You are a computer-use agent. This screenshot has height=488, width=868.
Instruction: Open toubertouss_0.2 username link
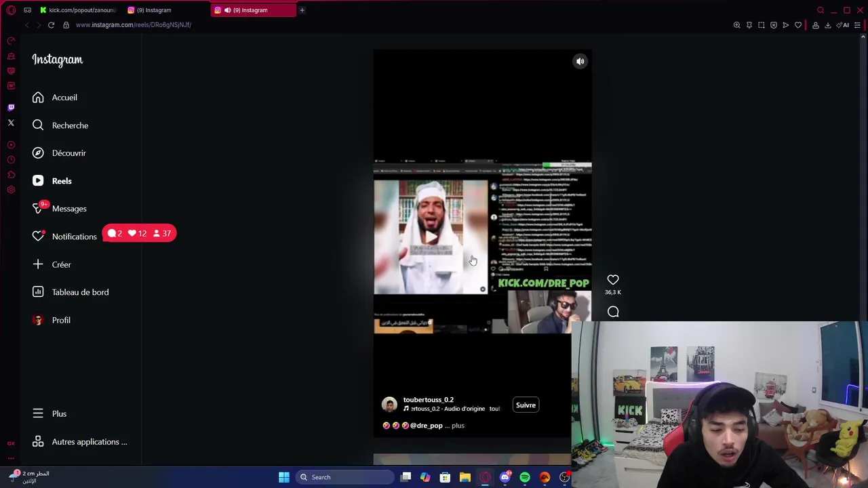429,400
